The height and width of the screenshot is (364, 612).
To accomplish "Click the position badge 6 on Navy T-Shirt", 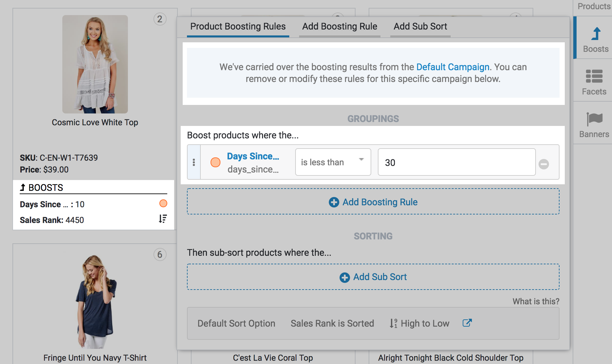I will pos(160,254).
